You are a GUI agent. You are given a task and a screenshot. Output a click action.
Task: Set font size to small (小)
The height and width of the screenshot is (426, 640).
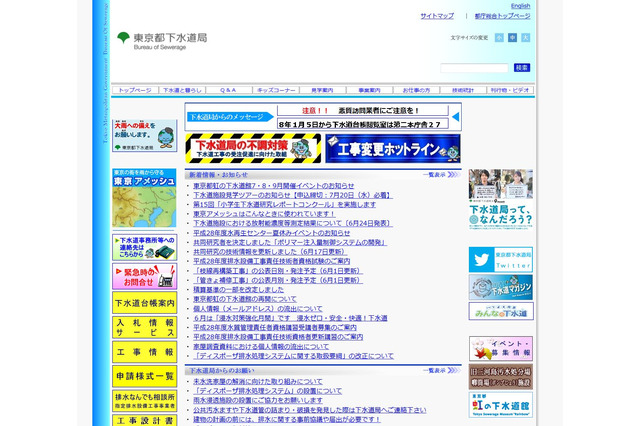(499, 38)
